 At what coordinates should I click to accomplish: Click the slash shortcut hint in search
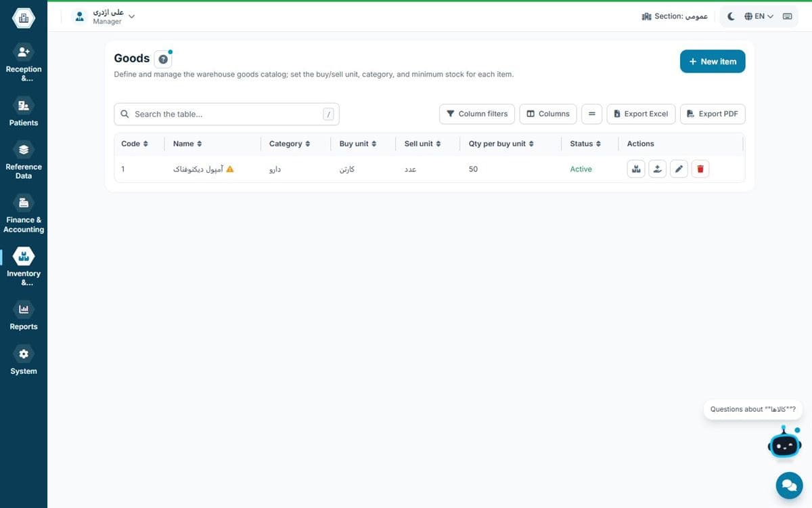click(328, 114)
